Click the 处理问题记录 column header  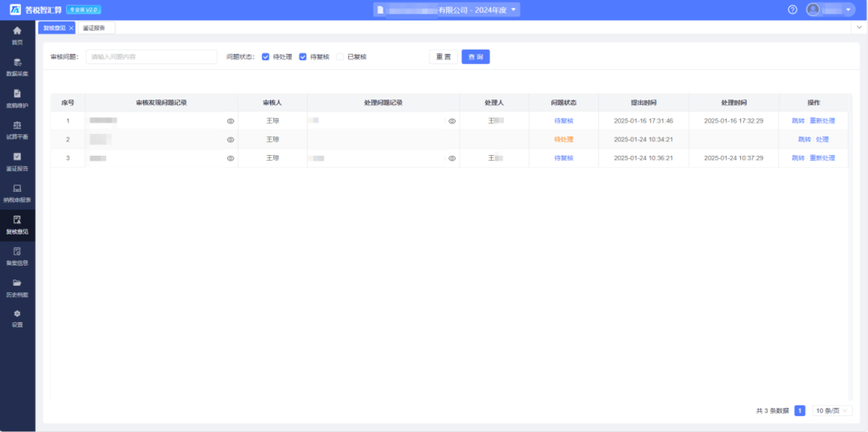383,103
